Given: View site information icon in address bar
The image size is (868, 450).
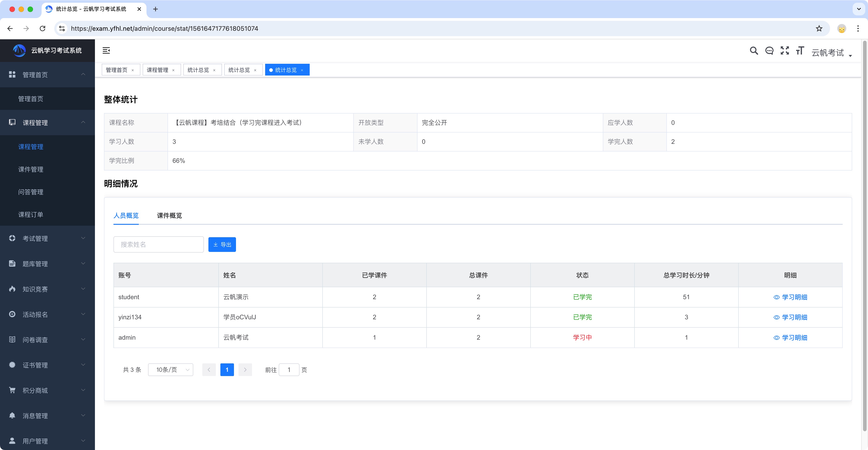Looking at the screenshot, I should tap(62, 29).
